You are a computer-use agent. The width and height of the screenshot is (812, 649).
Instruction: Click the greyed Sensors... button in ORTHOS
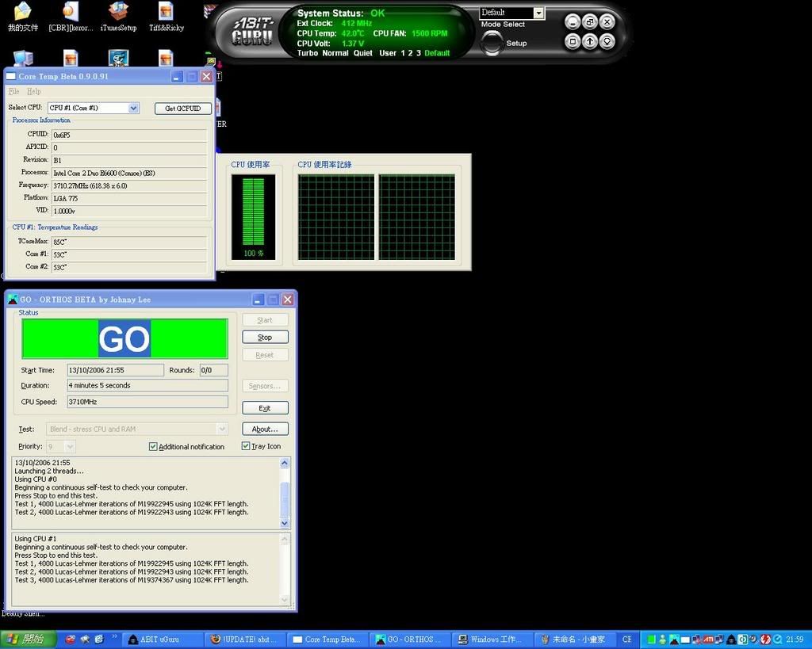[x=265, y=386]
